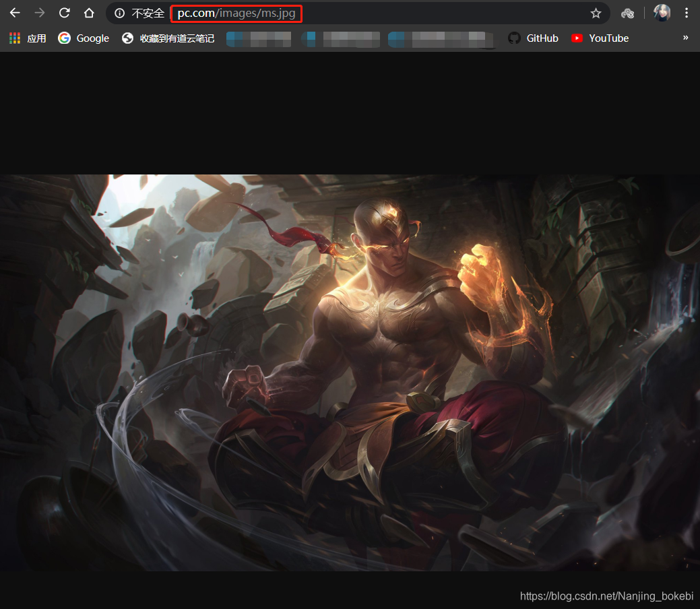This screenshot has width=700, height=609.
Task: Go back to the previous page
Action: pos(15,13)
